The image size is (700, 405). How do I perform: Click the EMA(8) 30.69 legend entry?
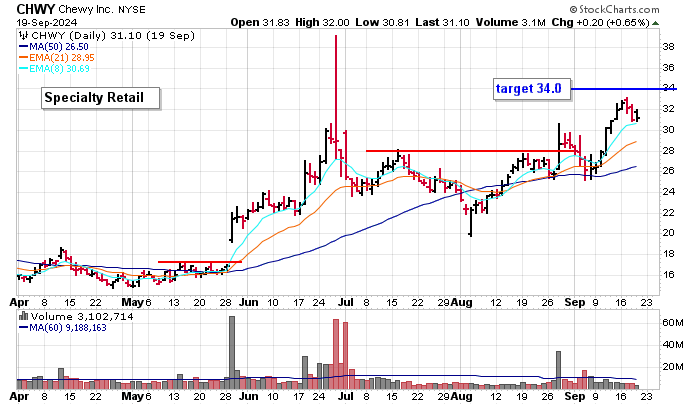pyautogui.click(x=54, y=69)
